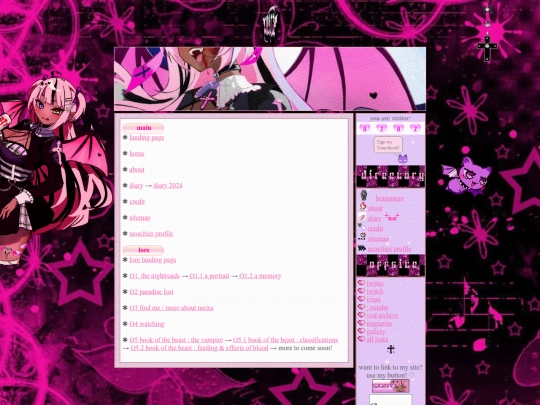Click the heart icon next to 'gallery'
Image resolution: width=540 pixels, height=405 pixels.
(x=361, y=331)
